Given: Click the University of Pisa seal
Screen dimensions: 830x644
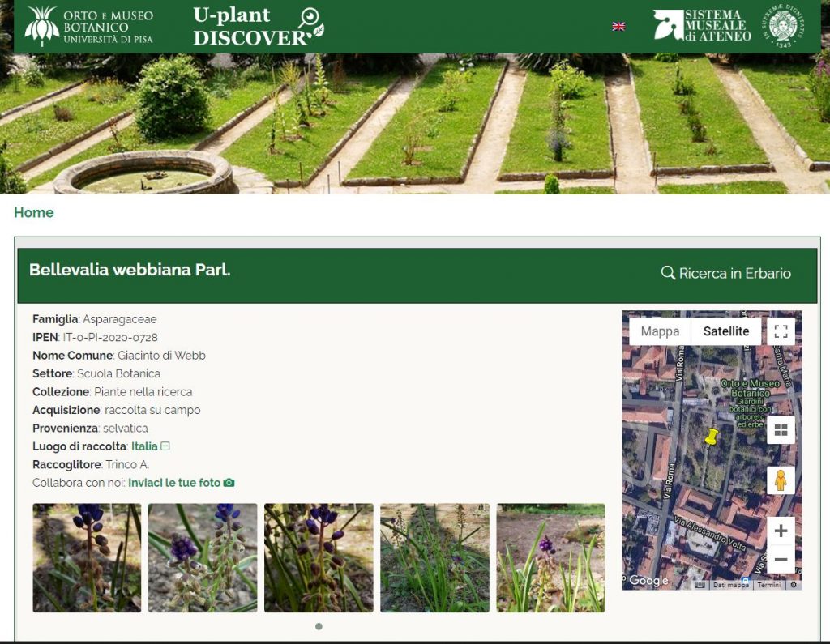Looking at the screenshot, I should click(x=783, y=25).
